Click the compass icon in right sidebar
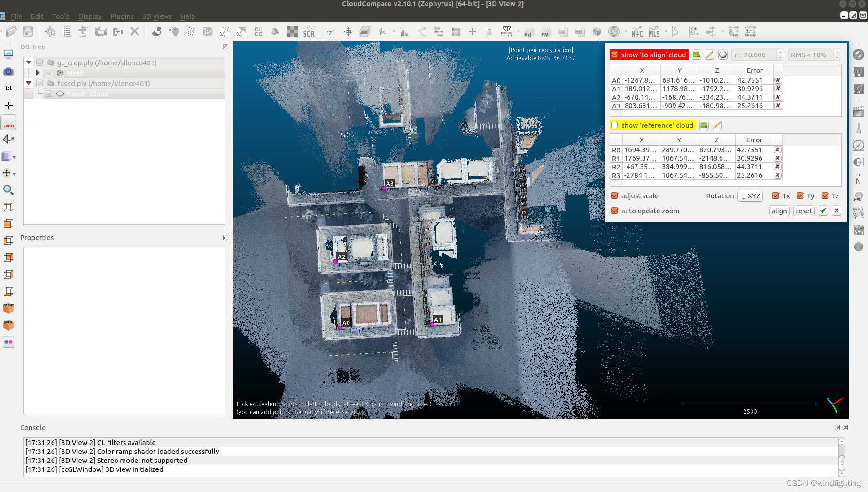This screenshot has width=868, height=492. 859,145
